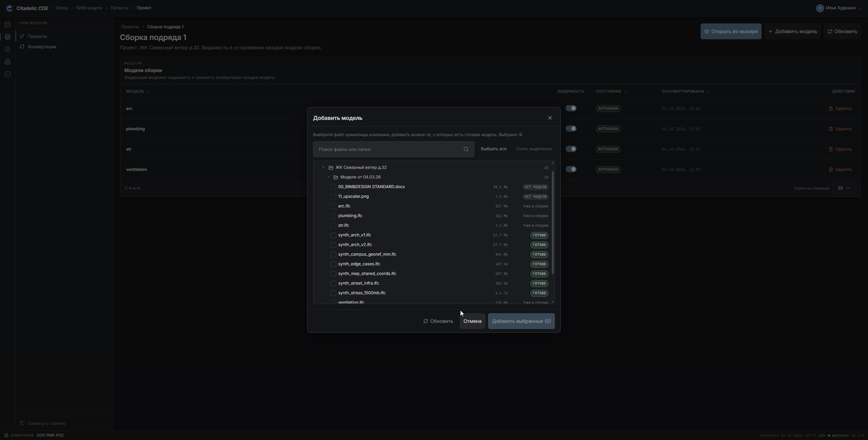868x440 pixels.
Task: Open the Конвертация sidebar menu item
Action: [42, 47]
